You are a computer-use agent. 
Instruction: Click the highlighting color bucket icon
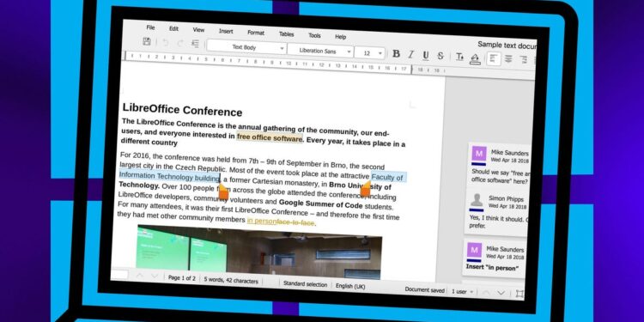475,58
